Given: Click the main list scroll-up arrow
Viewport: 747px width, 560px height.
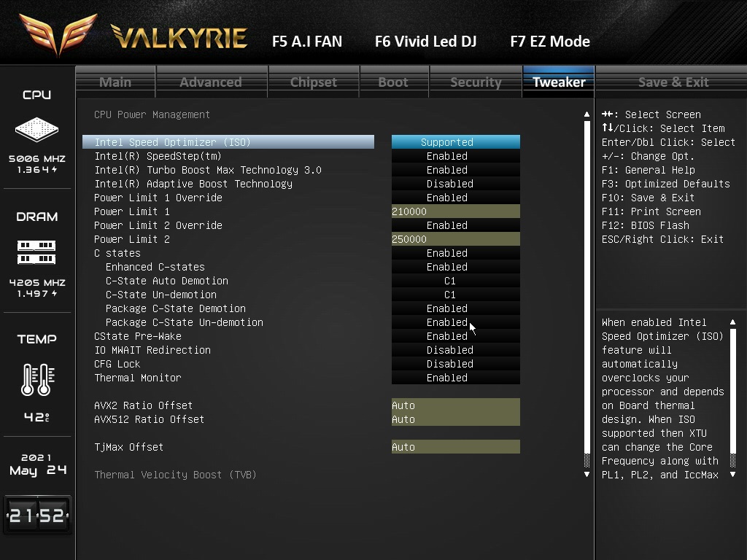Looking at the screenshot, I should [x=587, y=114].
